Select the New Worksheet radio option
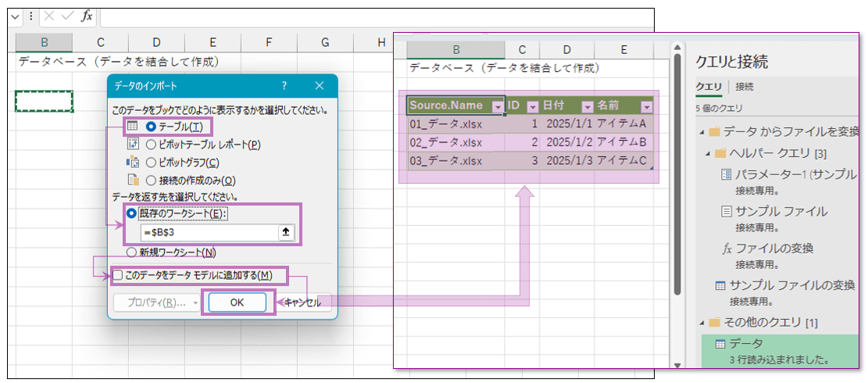 [131, 252]
